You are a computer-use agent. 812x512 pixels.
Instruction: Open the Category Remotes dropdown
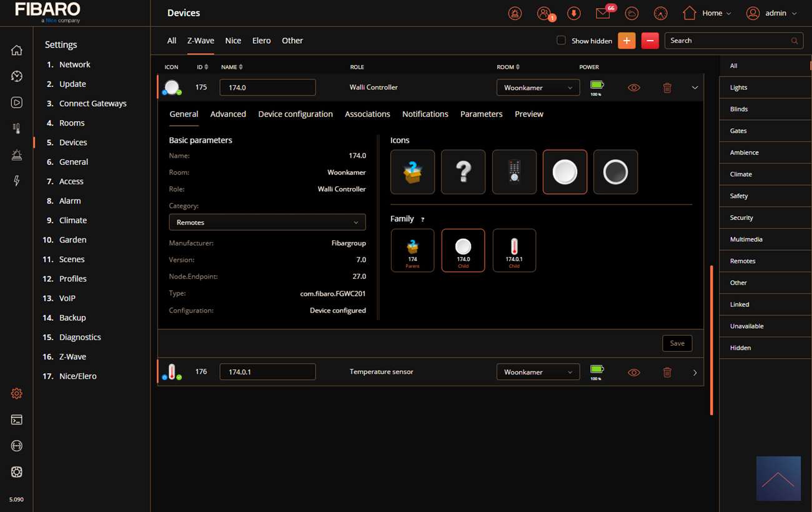pyautogui.click(x=267, y=223)
